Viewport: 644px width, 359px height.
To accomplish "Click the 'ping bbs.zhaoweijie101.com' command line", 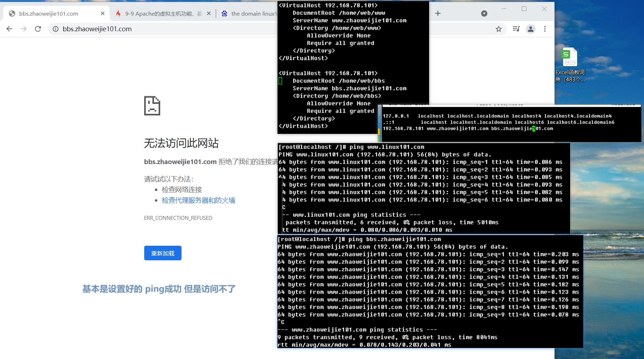I will coord(359,239).
